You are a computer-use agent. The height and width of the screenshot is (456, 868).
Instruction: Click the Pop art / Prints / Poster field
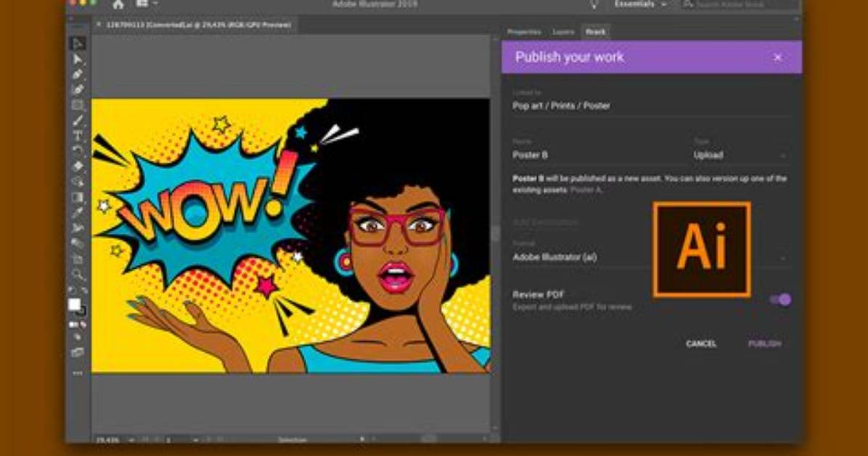650,106
